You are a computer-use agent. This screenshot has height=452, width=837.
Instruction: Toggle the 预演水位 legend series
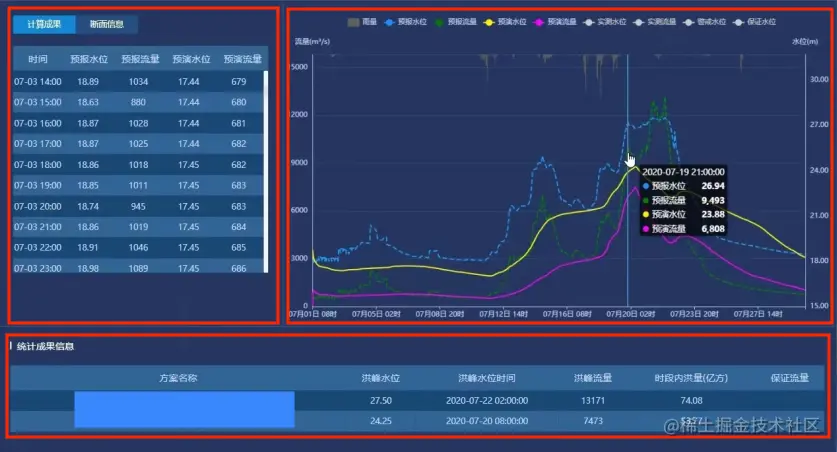pos(505,22)
